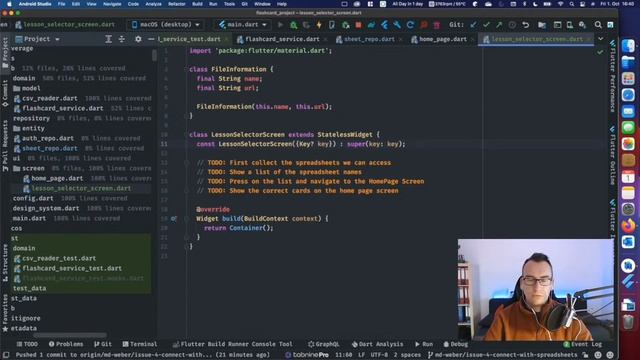
Task: Open the macOS (desktop) device dropdown
Action: tap(165, 24)
